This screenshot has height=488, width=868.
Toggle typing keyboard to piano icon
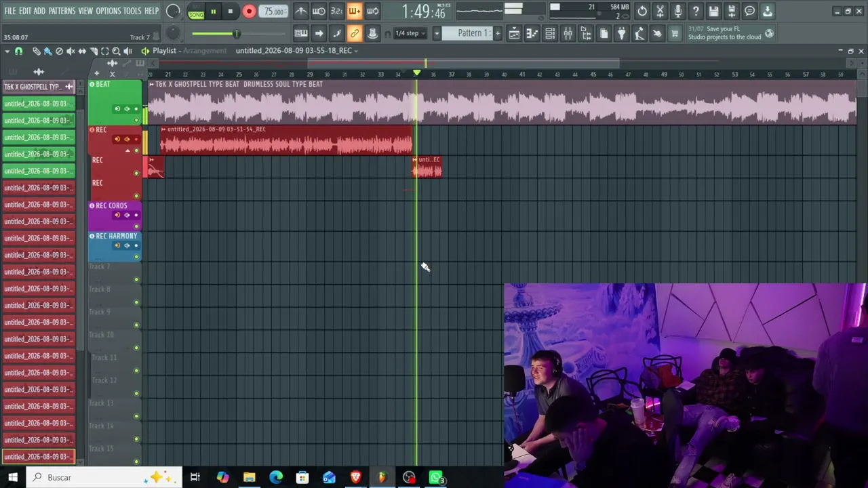click(301, 33)
